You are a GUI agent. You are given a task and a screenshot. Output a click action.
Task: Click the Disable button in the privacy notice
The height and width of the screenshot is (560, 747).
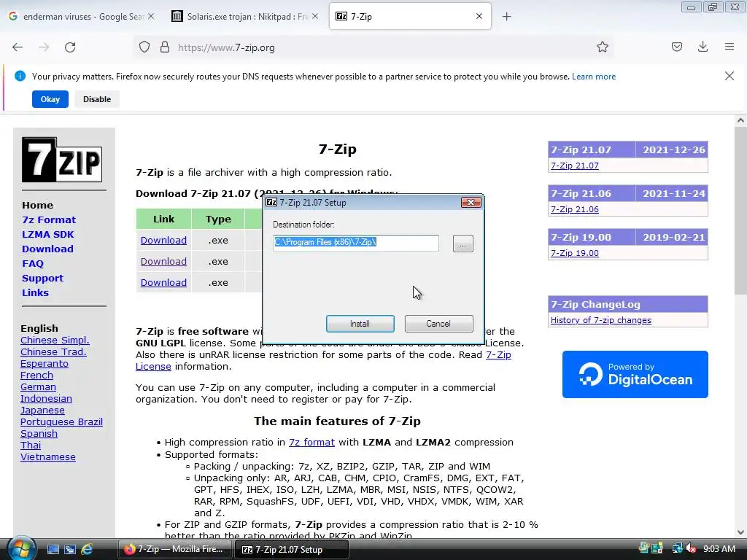tap(97, 99)
